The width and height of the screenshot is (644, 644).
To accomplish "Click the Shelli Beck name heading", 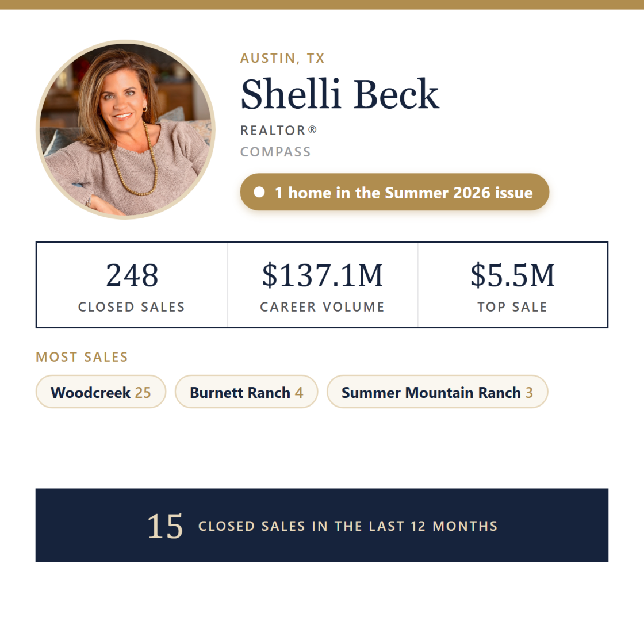I will (340, 94).
